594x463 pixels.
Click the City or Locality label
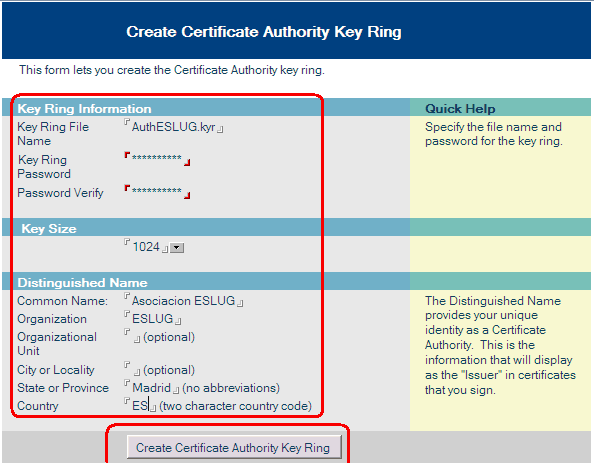(x=56, y=370)
